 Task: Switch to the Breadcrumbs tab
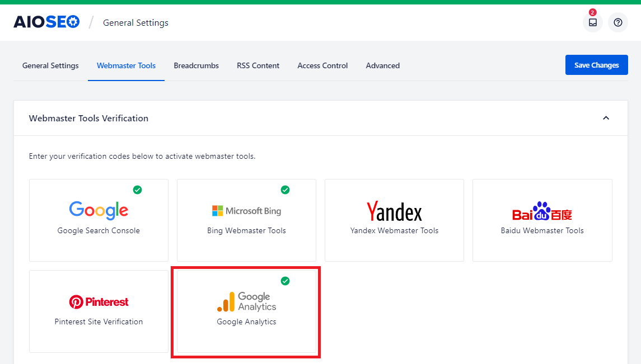pyautogui.click(x=196, y=65)
